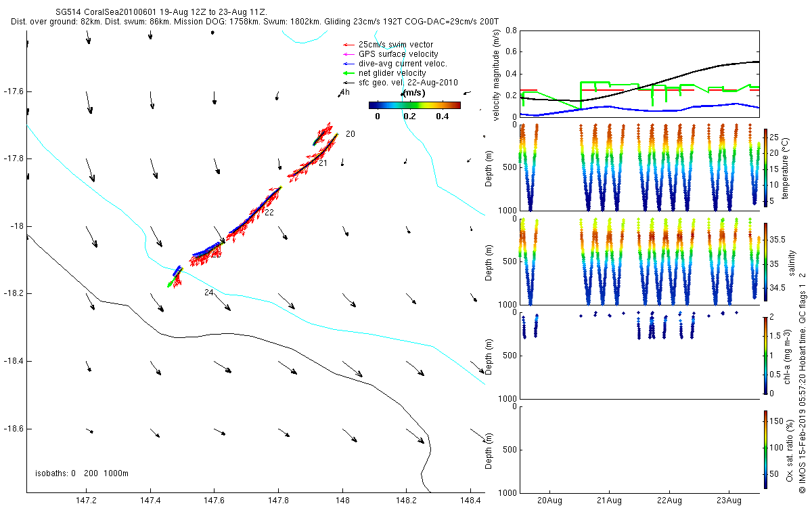Click the velocity (m/s) horizontal colorbar

click(414, 105)
